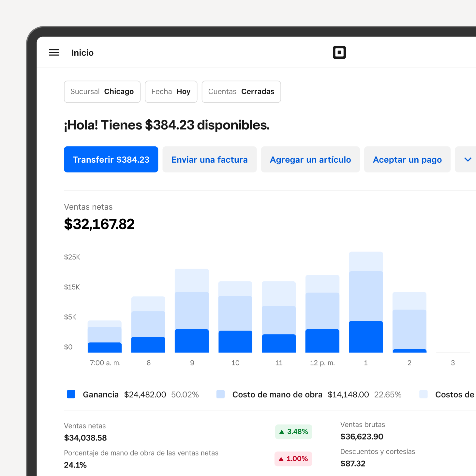The width and height of the screenshot is (476, 476).
Task: Click labor percentage 24.1% value
Action: click(75, 465)
